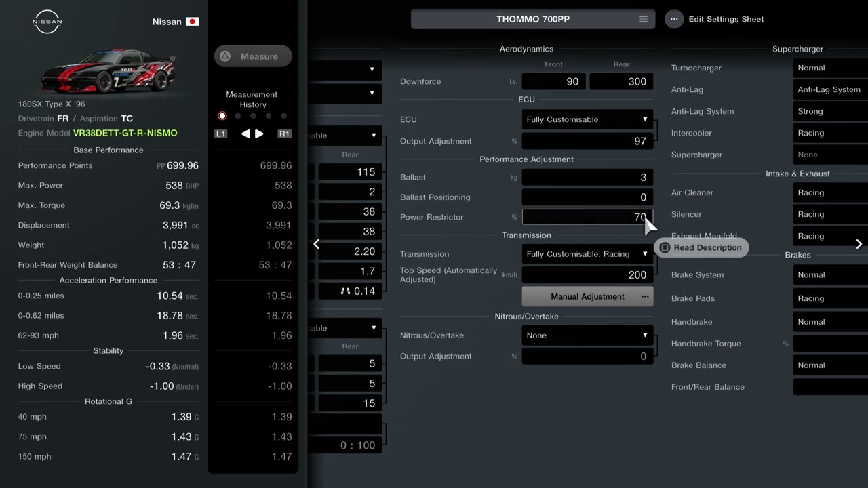Open the ECU Fully Customisable dropdown
Screen dimensions: 868x488
[587, 119]
